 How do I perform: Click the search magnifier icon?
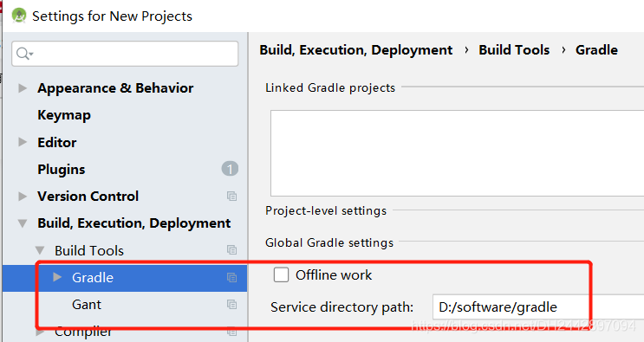point(24,54)
